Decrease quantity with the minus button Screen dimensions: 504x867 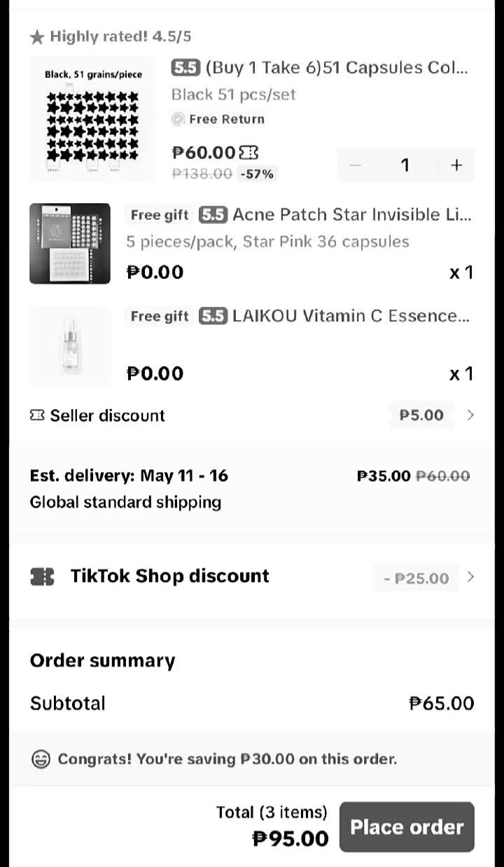356,165
